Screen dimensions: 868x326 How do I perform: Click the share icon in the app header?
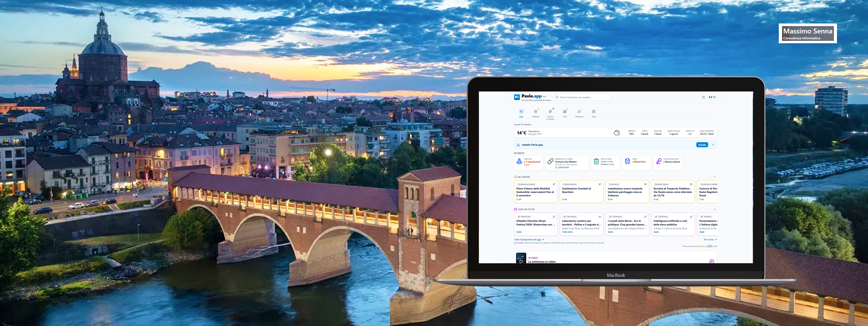tap(703, 97)
